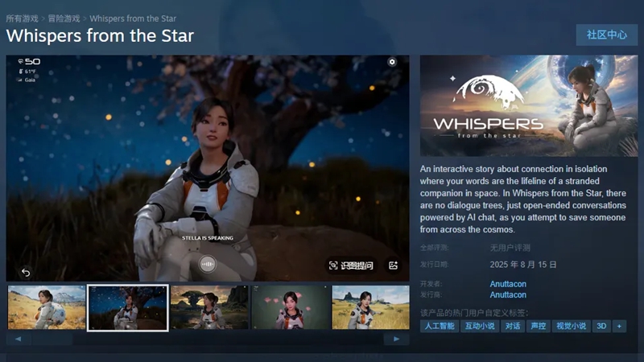Click the back arrow icon in screenshot
The height and width of the screenshot is (362, 644).
click(26, 273)
